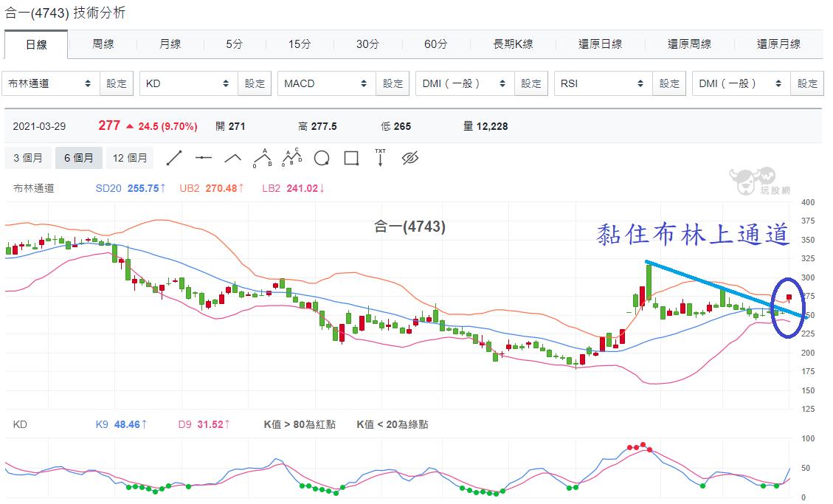The height and width of the screenshot is (504, 833).
Task: Select the 6 個月 range
Action: pyautogui.click(x=79, y=158)
